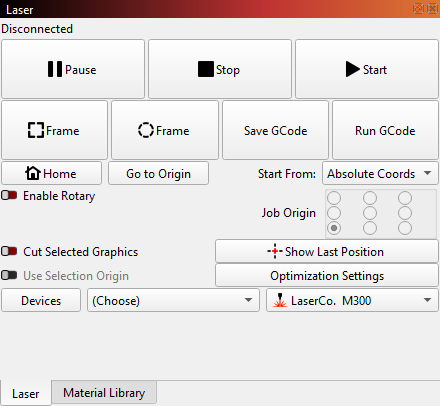Toggle the Enable Rotary switch

click(x=9, y=195)
